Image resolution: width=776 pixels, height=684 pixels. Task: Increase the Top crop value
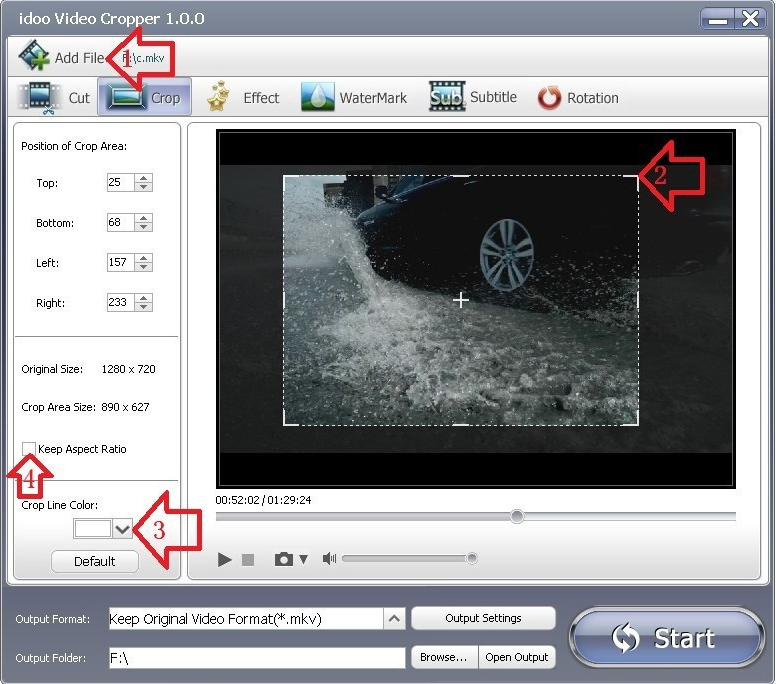144,179
